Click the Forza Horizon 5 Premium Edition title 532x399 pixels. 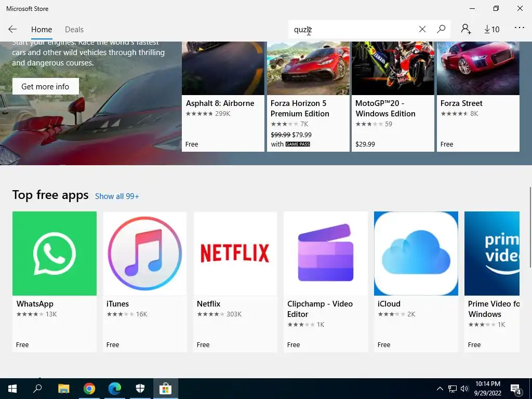[300, 108]
